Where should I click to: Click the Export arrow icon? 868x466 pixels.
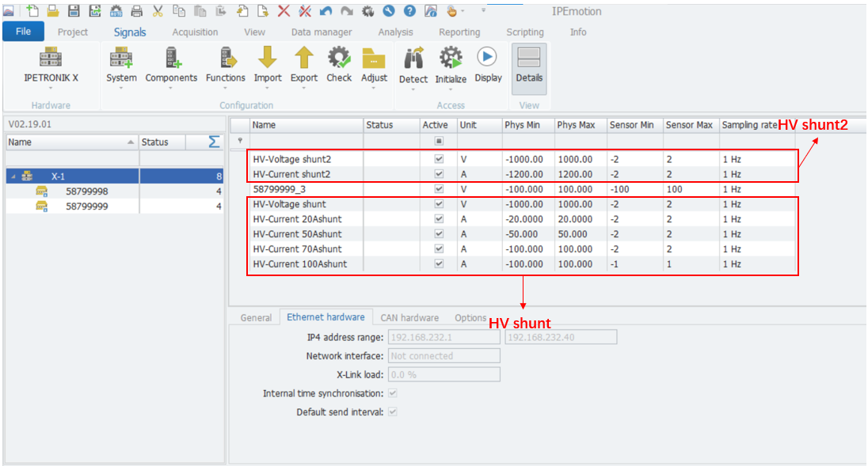click(x=304, y=58)
